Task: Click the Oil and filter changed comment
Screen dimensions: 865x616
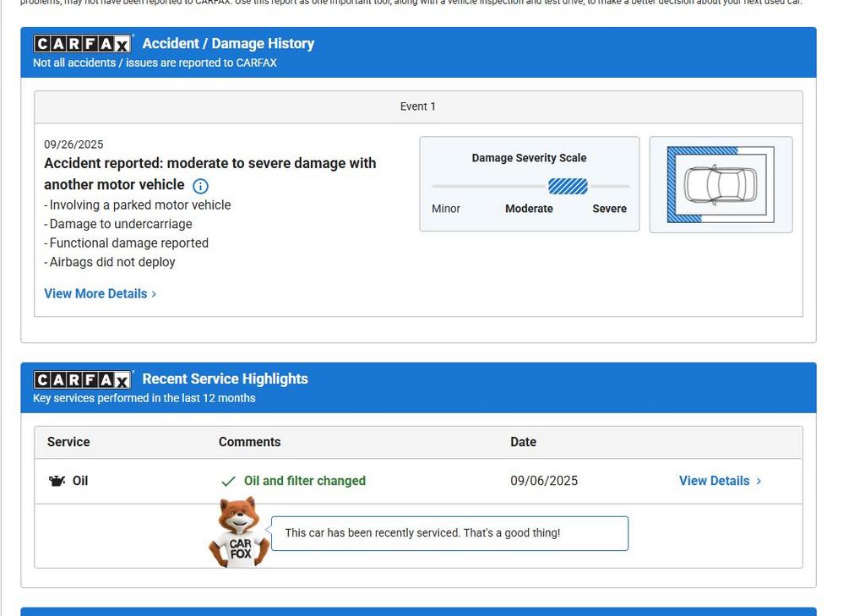Action: click(304, 481)
